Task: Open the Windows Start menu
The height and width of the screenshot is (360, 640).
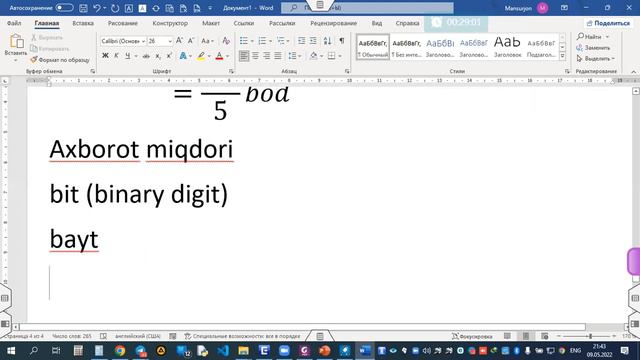Action: pyautogui.click(x=11, y=351)
